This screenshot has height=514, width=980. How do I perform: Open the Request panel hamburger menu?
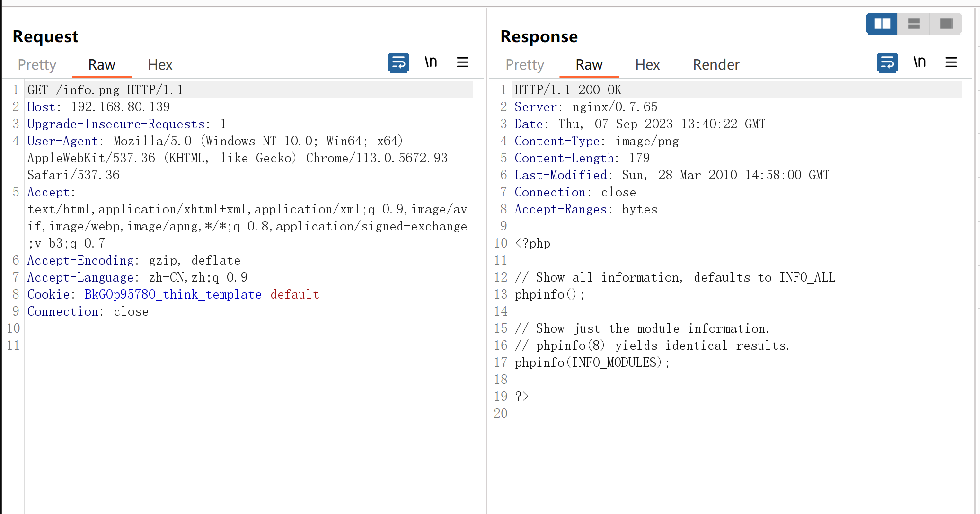(x=462, y=62)
